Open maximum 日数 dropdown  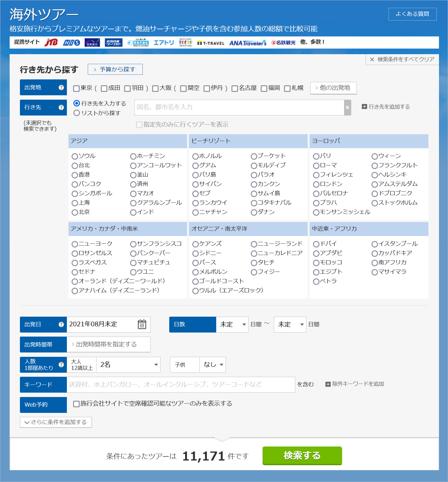[x=290, y=324]
